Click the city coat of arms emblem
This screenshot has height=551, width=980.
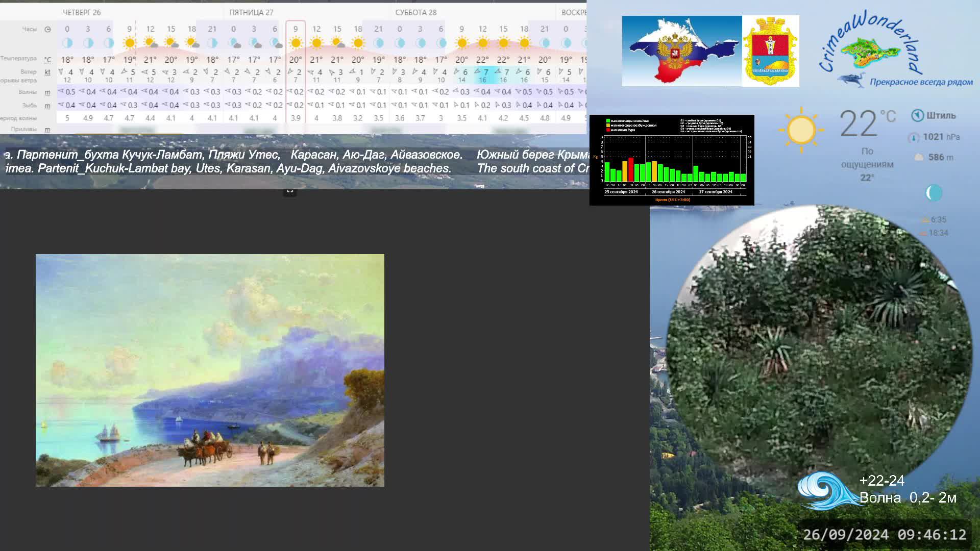tap(771, 51)
